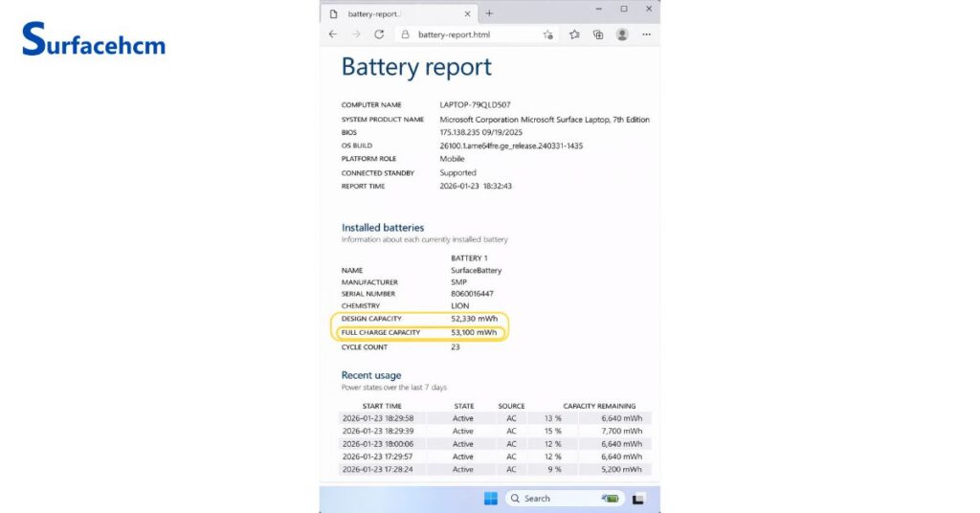Click the system product name value
980x513 pixels.
(545, 120)
